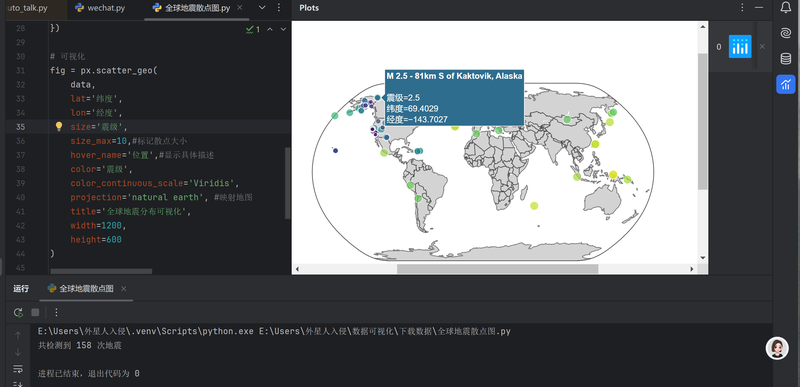Click the Plots panel title

point(309,8)
